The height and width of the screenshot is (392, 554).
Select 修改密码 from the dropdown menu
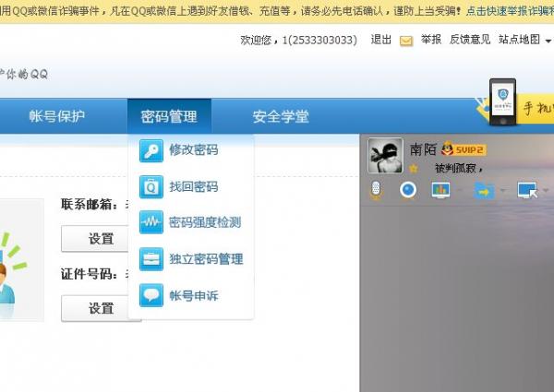[194, 150]
